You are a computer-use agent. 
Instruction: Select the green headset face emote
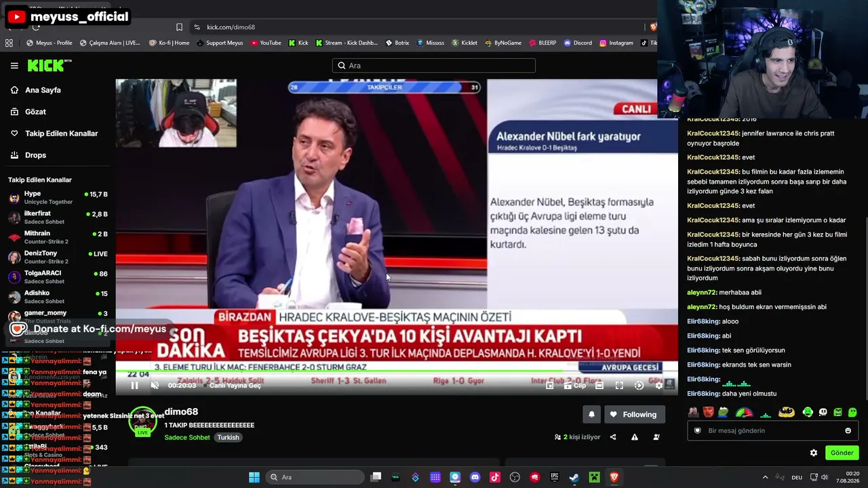[x=808, y=412]
